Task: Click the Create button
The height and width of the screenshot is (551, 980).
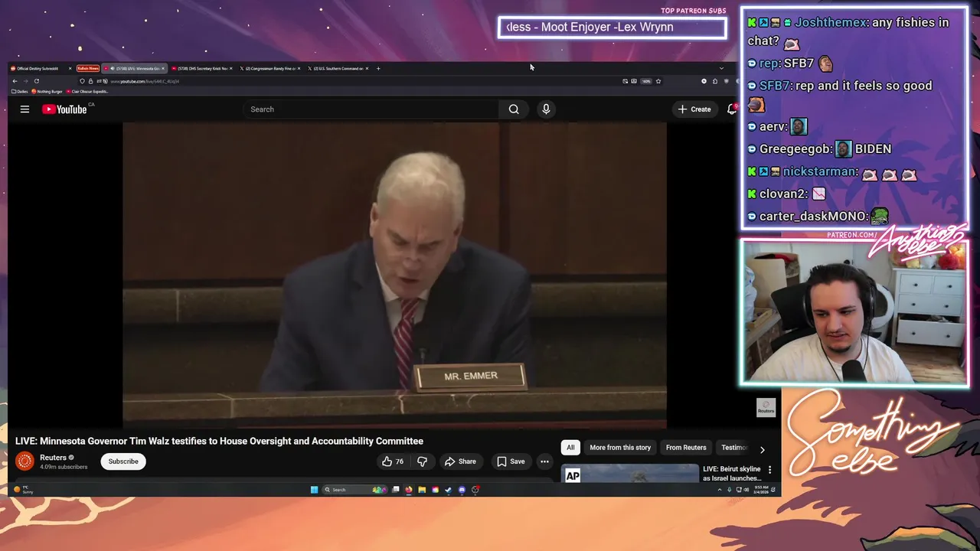Action: pyautogui.click(x=694, y=109)
